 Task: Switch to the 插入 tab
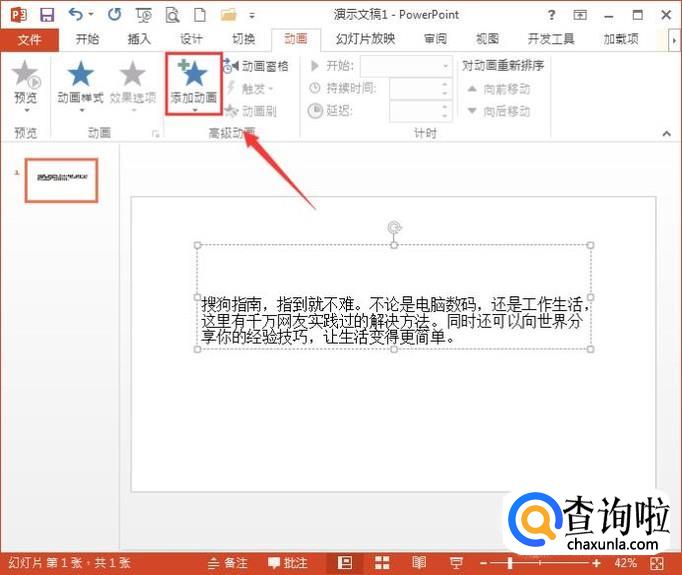[139, 39]
